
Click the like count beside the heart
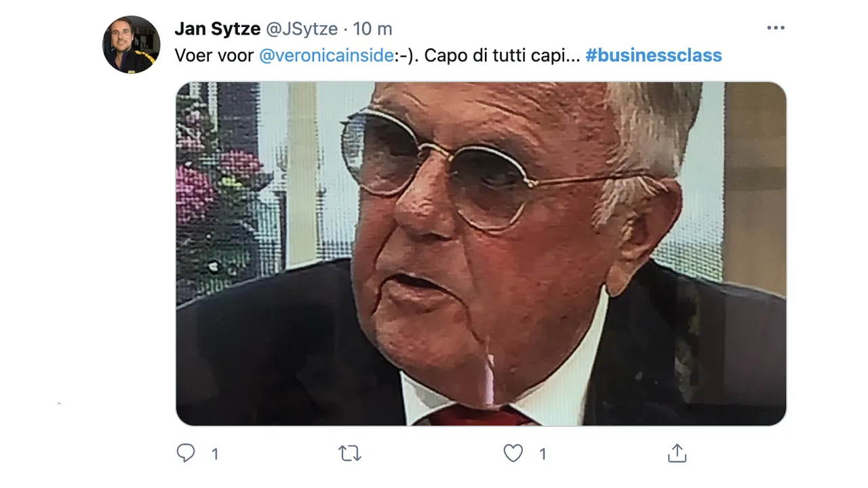point(542,454)
